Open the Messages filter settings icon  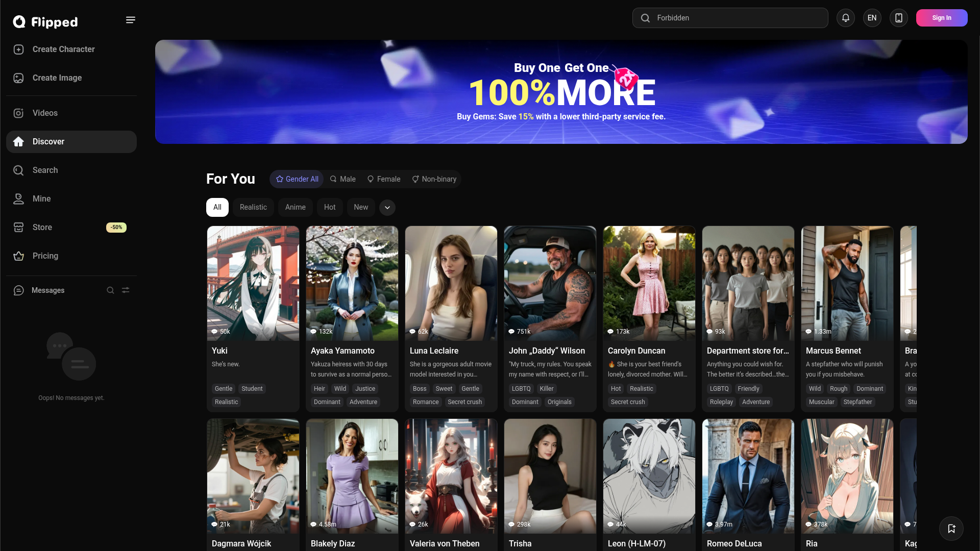(x=126, y=290)
